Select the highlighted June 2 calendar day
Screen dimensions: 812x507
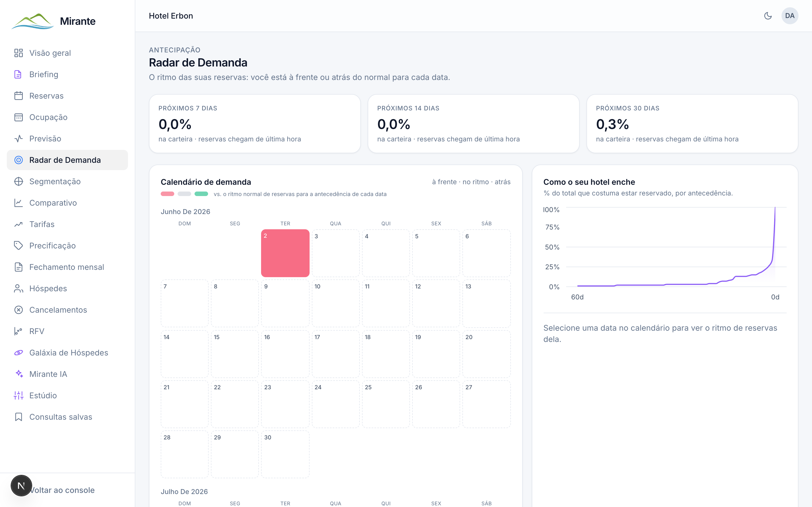click(x=285, y=253)
